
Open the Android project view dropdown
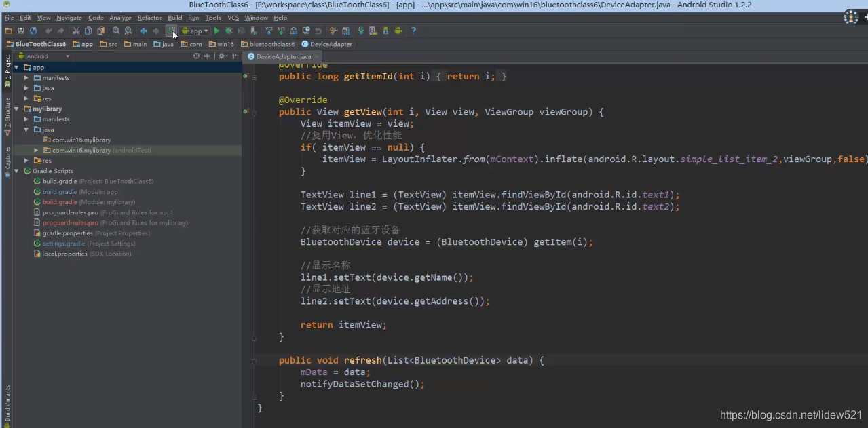pos(43,56)
